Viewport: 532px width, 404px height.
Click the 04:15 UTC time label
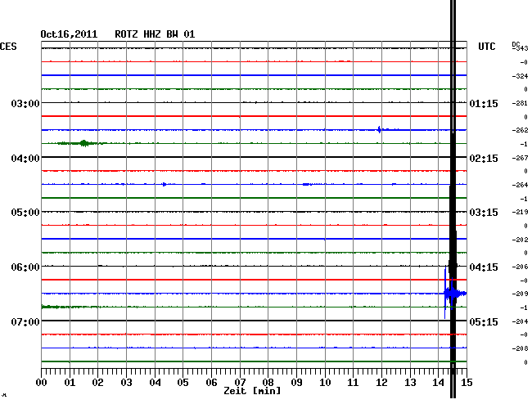tap(484, 267)
